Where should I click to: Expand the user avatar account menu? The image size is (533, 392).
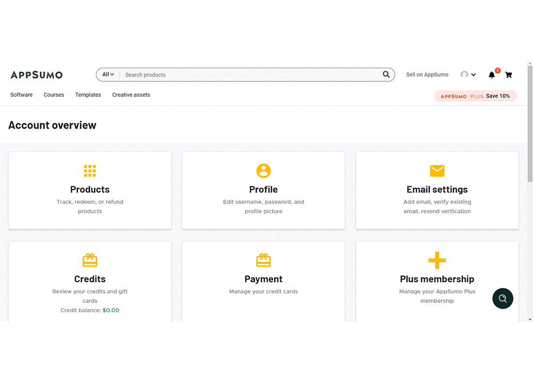point(468,75)
